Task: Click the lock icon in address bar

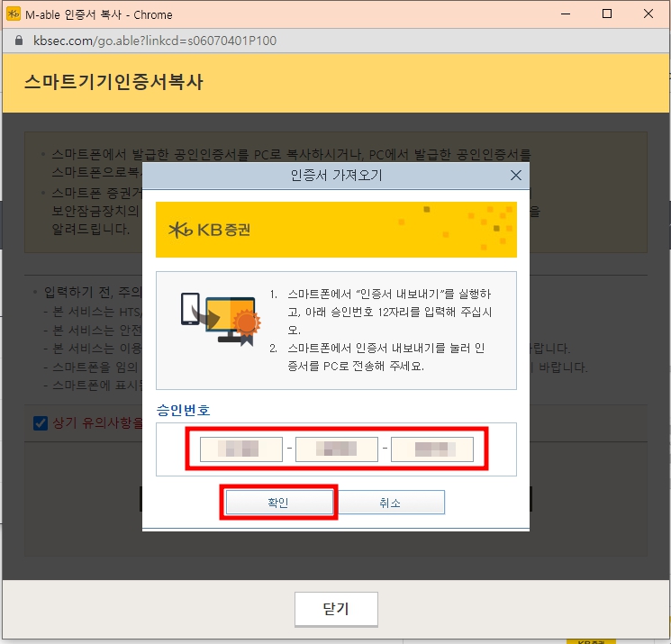Action: point(18,41)
